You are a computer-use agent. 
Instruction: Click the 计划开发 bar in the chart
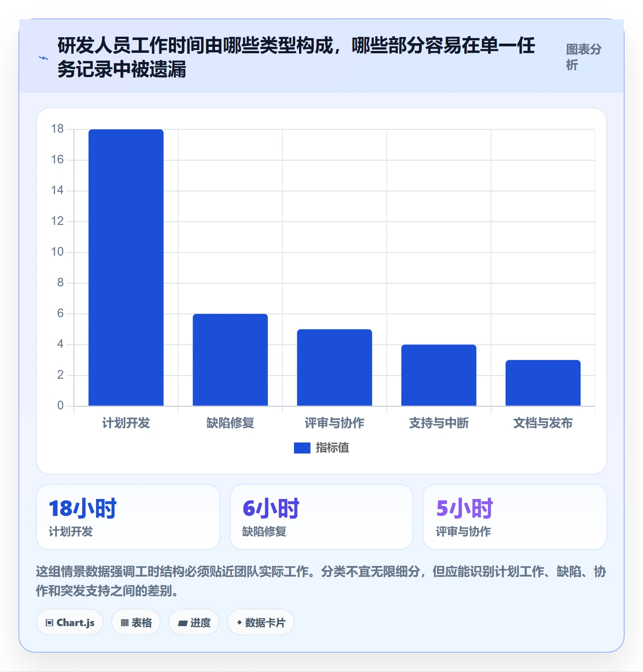pos(126,268)
